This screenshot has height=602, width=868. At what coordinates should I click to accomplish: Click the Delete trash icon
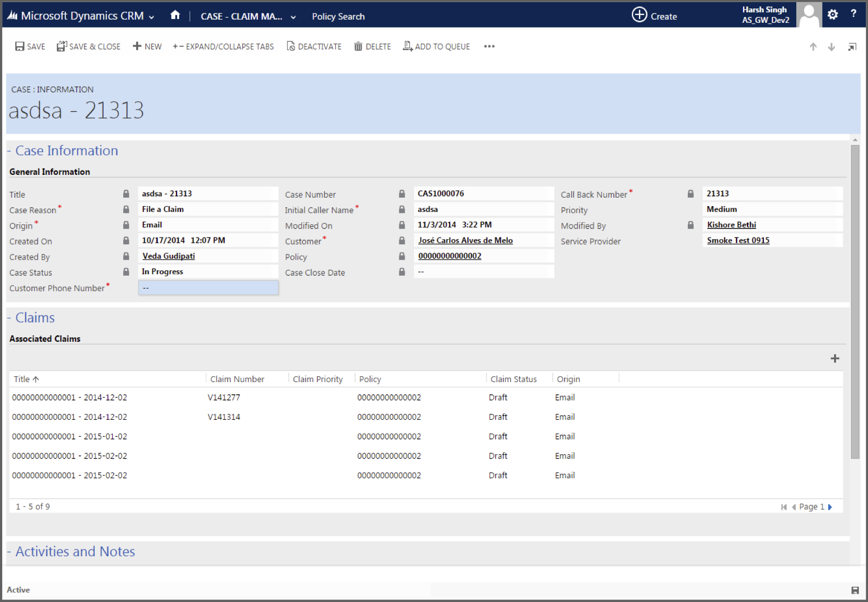click(358, 47)
